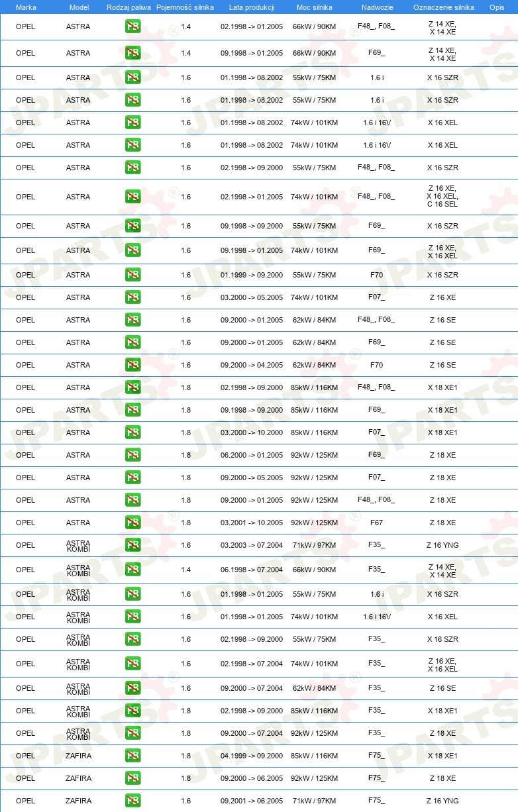Click the date cell 03.2001 -> 10.2005
The image size is (518, 812).
(252, 523)
